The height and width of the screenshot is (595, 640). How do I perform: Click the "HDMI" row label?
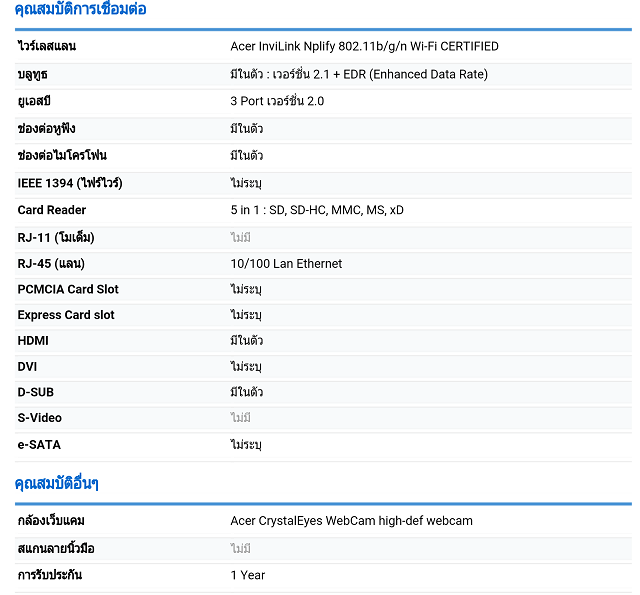[x=33, y=341]
